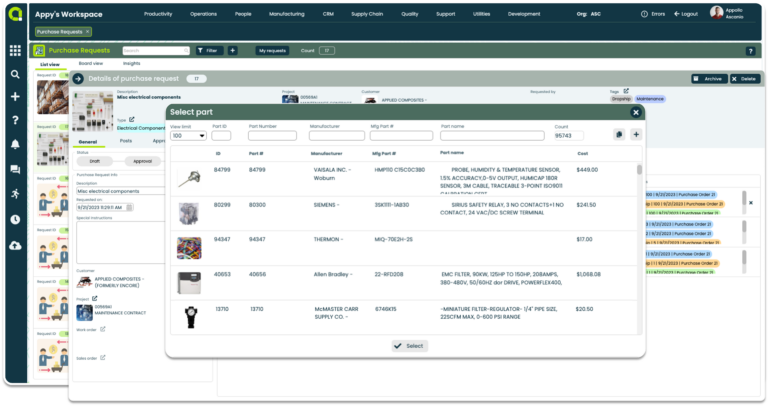Click the edit icon next to Tags
The width and height of the screenshot is (768, 406).
(626, 91)
